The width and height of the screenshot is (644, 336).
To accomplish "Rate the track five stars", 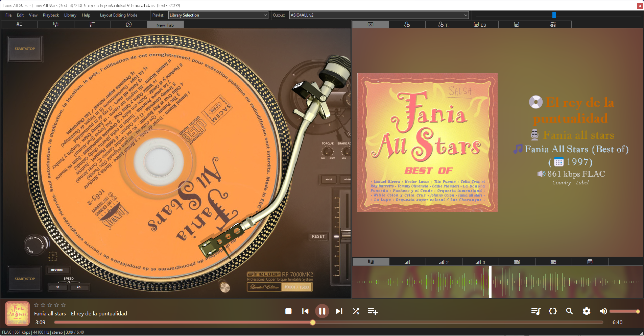I will coord(63,305).
